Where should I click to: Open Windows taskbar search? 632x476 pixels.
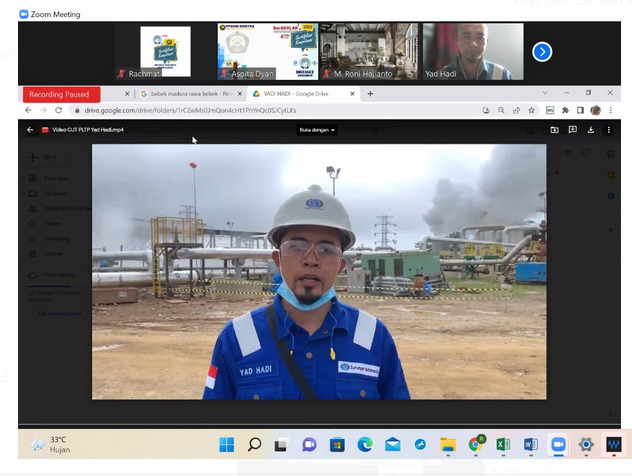[x=254, y=445]
